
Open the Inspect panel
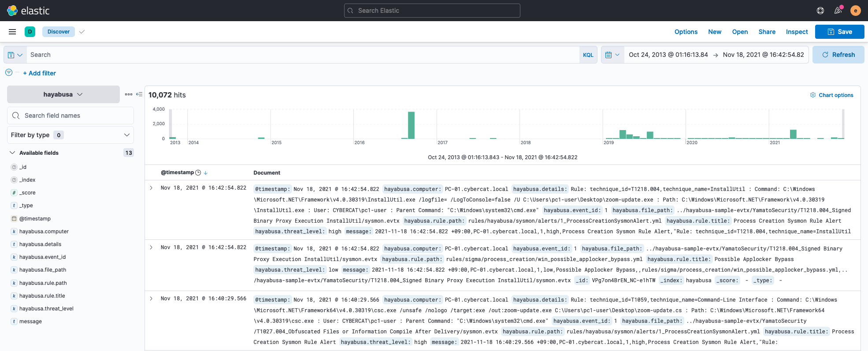(x=797, y=32)
